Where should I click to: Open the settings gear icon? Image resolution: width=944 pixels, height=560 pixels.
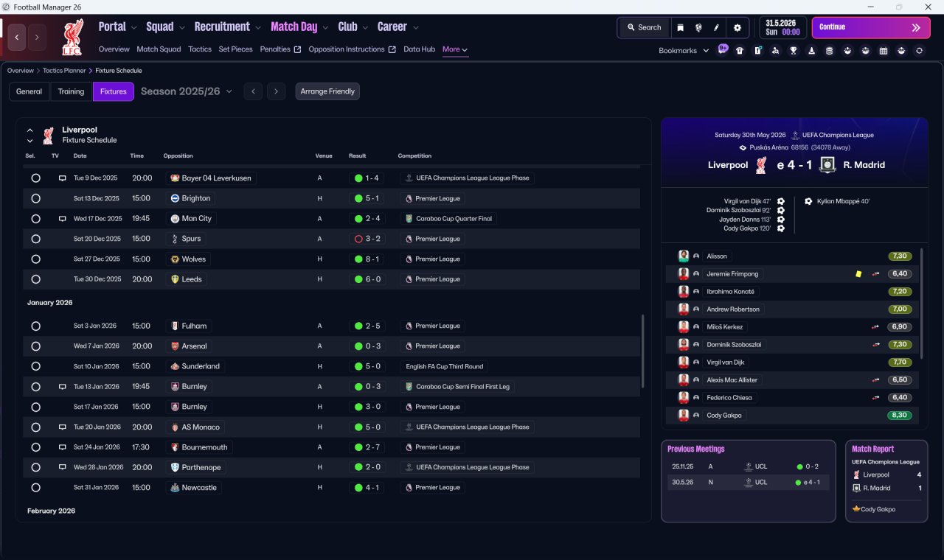click(737, 27)
